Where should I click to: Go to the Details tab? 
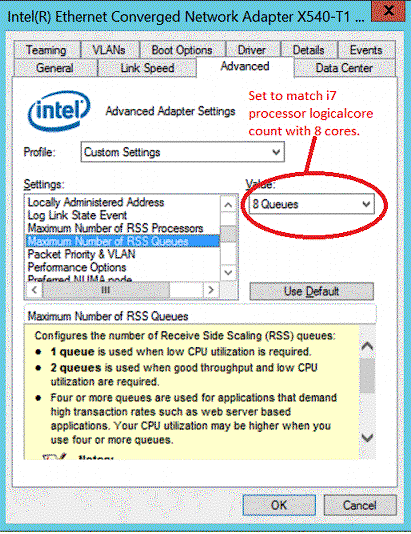pos(309,50)
